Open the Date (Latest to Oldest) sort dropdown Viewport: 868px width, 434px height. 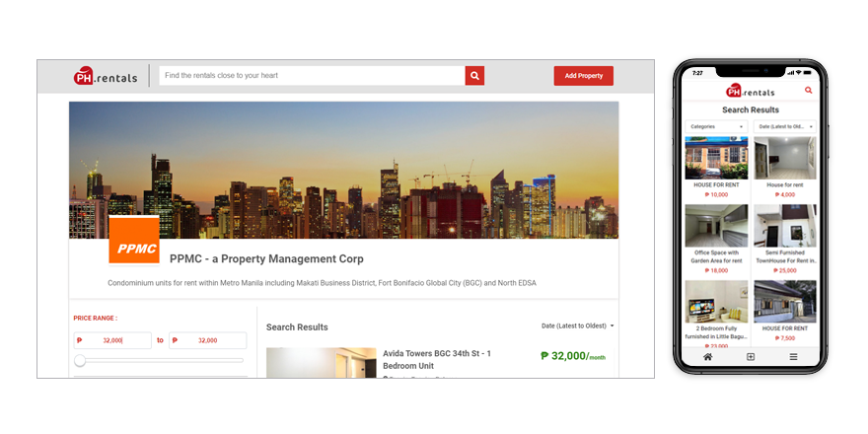577,326
